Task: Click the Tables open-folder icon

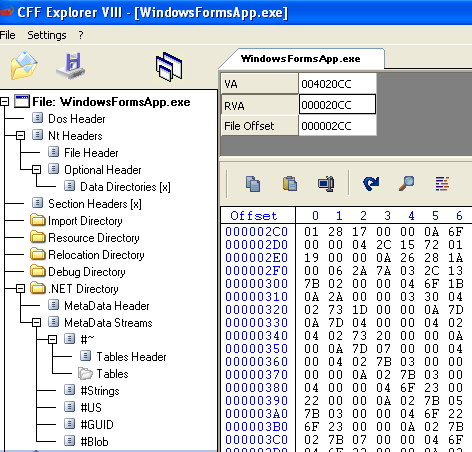Action: [x=85, y=373]
